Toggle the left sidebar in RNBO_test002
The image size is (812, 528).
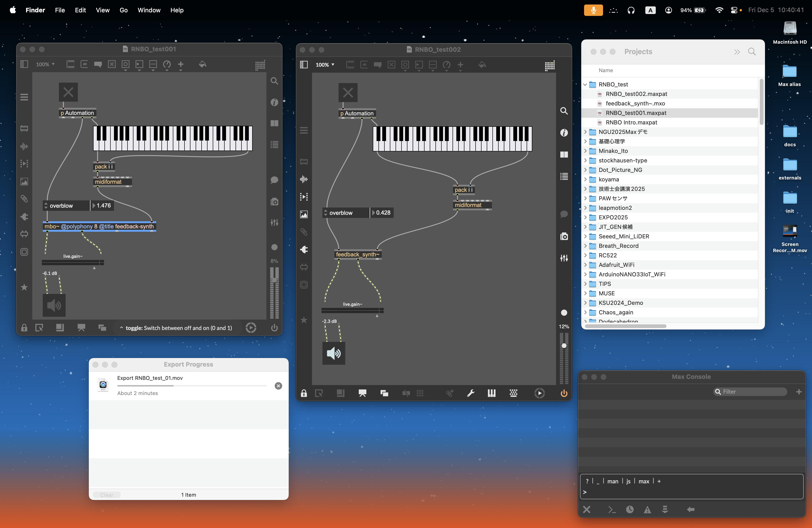304,65
